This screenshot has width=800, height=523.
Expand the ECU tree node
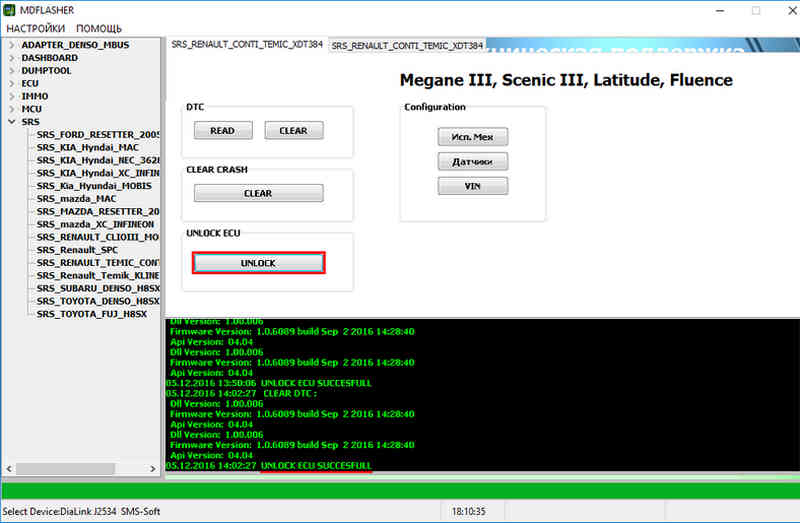point(12,83)
